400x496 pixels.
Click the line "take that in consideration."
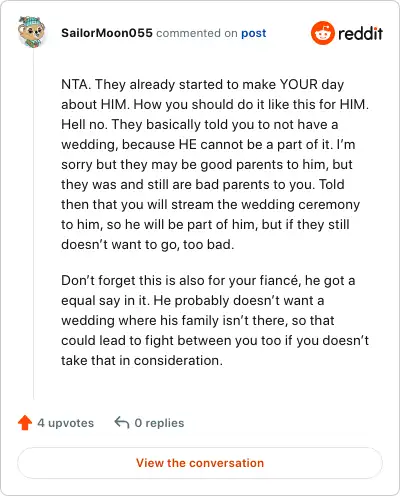pos(142,360)
